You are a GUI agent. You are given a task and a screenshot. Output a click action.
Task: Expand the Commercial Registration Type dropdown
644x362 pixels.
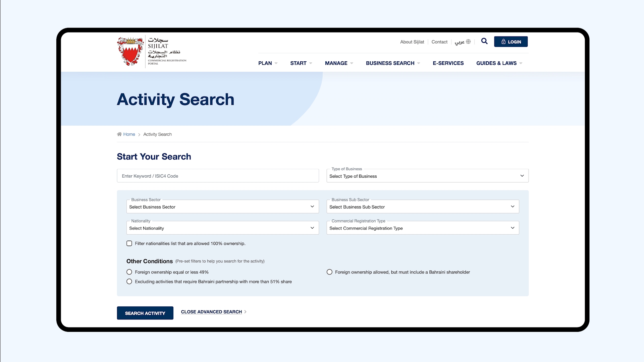pos(422,228)
